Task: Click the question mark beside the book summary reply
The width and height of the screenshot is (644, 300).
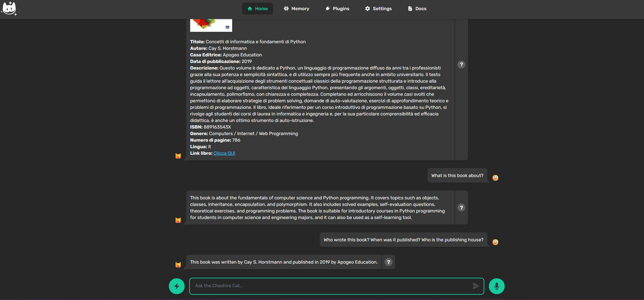Action: pos(461,208)
